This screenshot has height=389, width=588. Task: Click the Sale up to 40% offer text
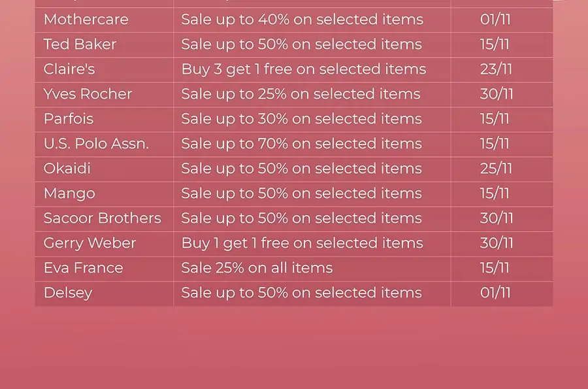(302, 20)
